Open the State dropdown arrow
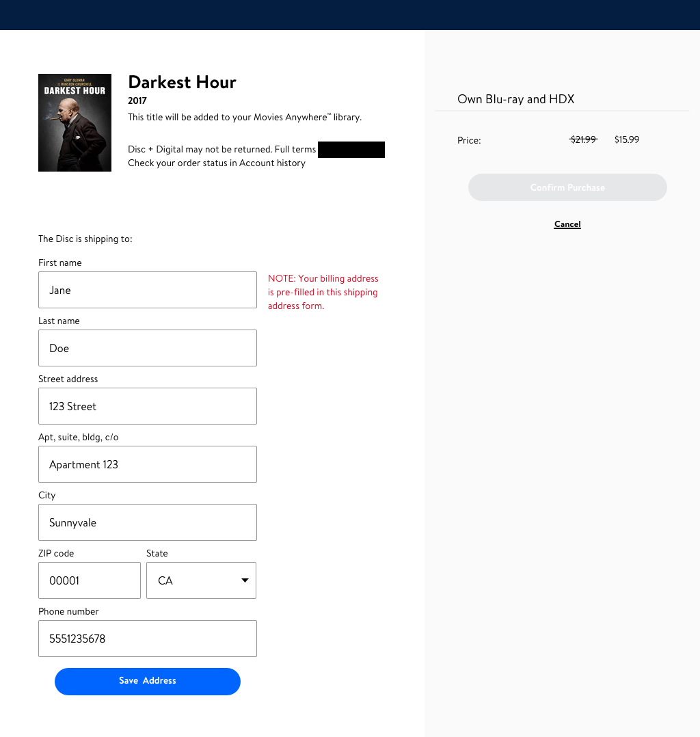The height and width of the screenshot is (737, 700). point(245,580)
